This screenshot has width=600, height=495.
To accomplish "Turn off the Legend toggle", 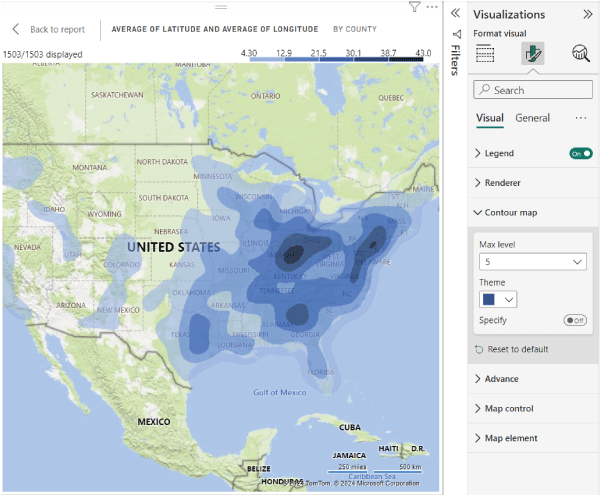I will pyautogui.click(x=581, y=153).
